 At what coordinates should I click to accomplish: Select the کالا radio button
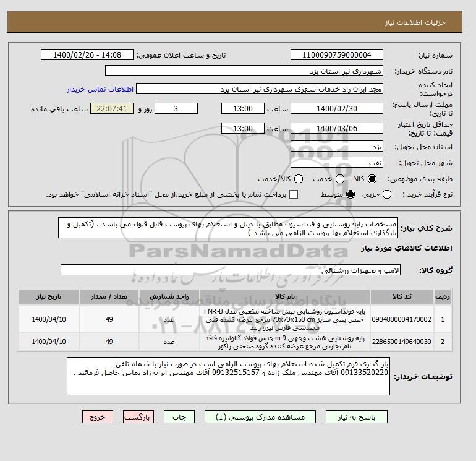[372, 179]
